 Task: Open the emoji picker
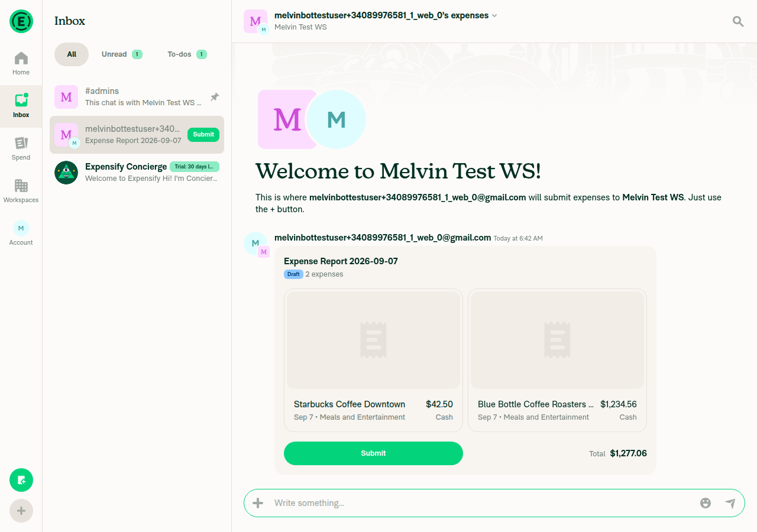pos(706,503)
